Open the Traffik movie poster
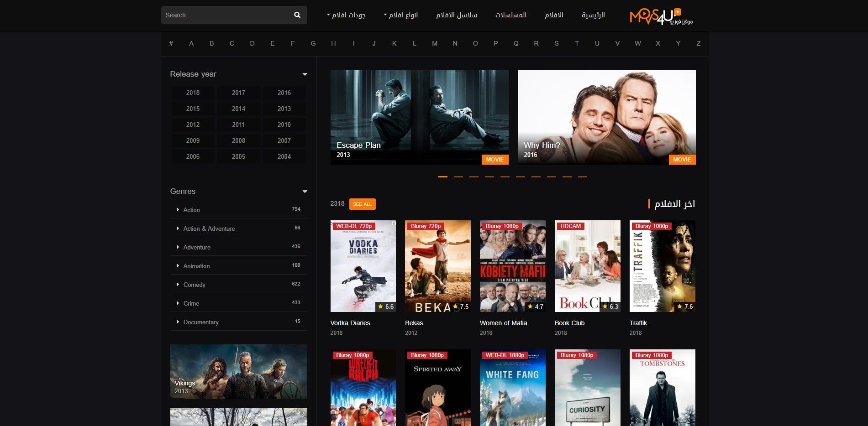868x426 pixels. [x=663, y=266]
